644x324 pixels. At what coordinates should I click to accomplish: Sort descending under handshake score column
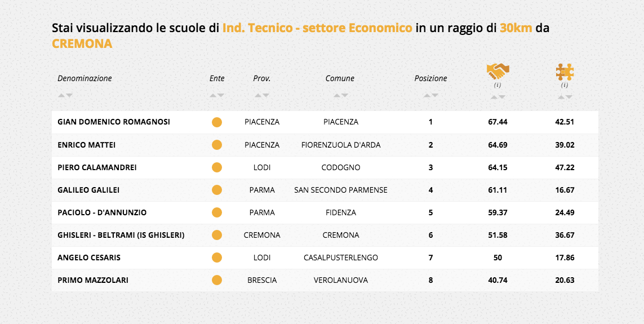pyautogui.click(x=501, y=97)
